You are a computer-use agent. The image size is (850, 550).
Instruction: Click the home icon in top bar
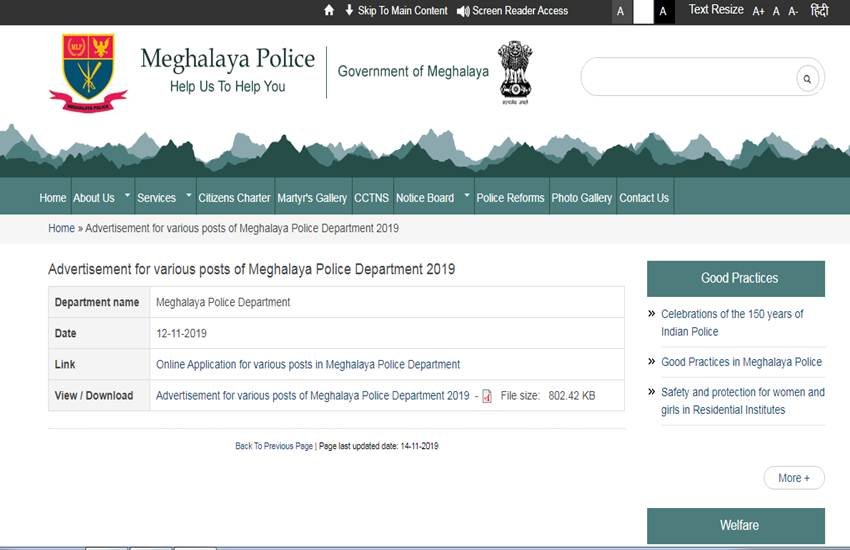[x=329, y=10]
